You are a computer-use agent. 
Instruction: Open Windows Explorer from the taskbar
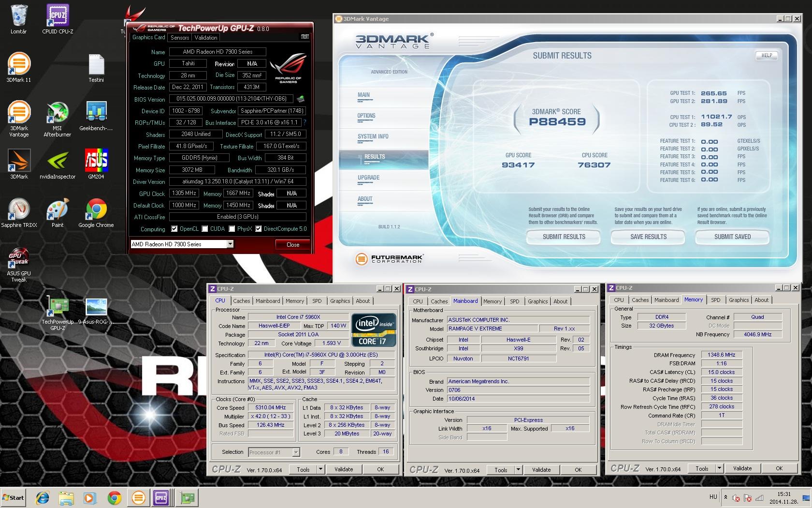(x=66, y=497)
